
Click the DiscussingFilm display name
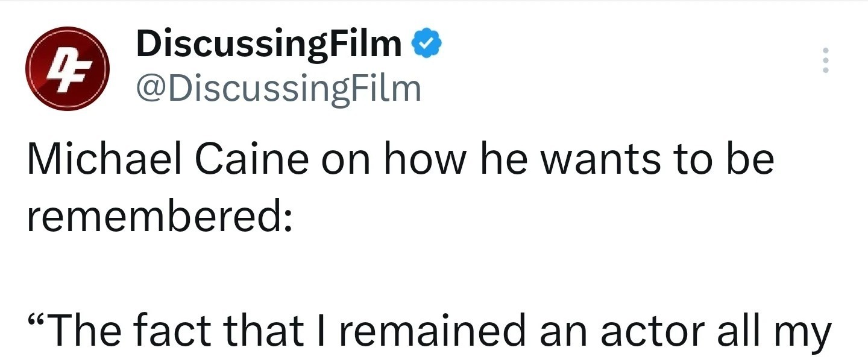click(269, 45)
